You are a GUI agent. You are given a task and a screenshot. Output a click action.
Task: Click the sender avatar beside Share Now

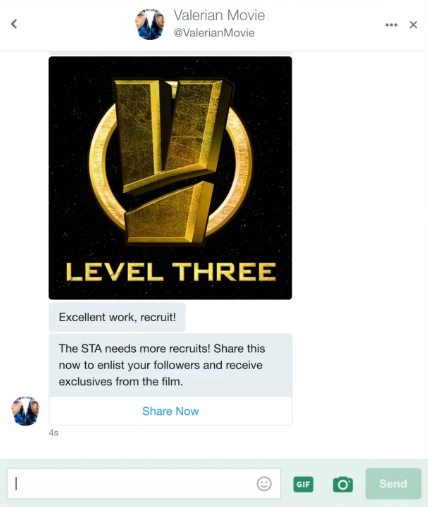click(25, 411)
